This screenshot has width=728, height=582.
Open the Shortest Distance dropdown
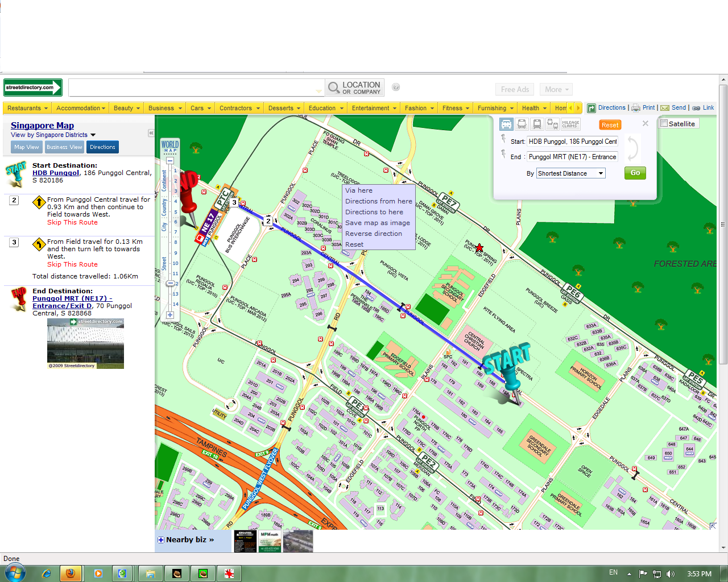coord(571,173)
